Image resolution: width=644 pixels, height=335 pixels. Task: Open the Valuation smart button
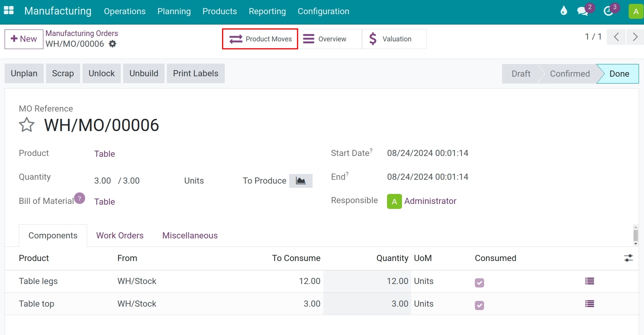[394, 39]
